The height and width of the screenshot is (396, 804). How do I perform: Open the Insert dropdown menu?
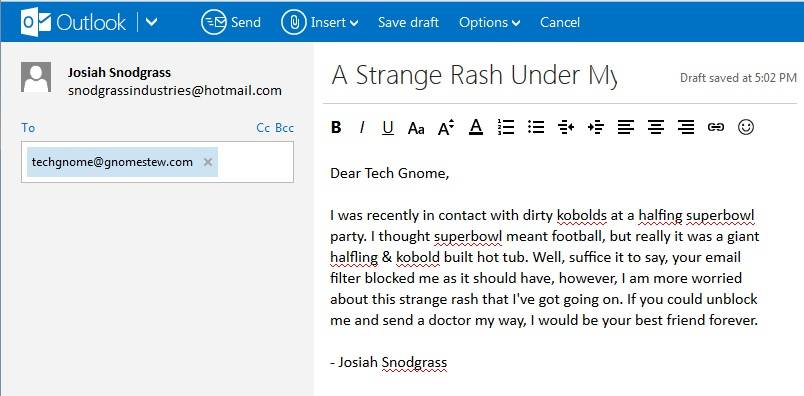tap(320, 22)
